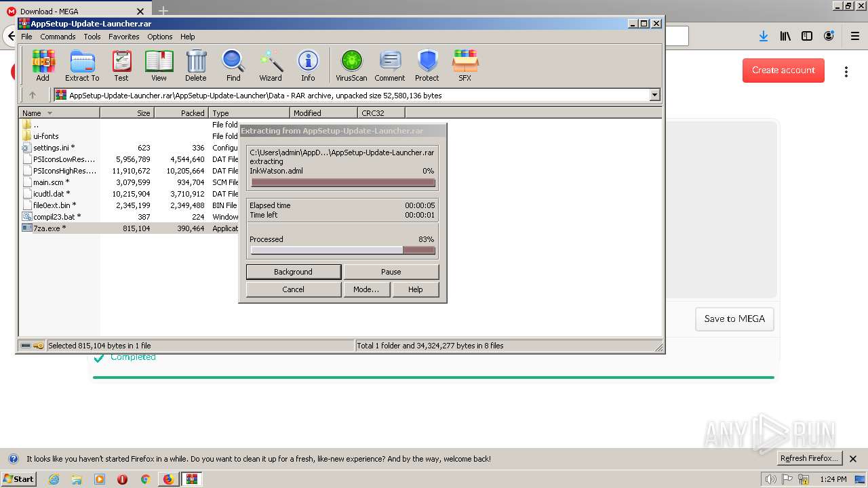
Task: Click the Protect shield icon
Action: click(427, 66)
